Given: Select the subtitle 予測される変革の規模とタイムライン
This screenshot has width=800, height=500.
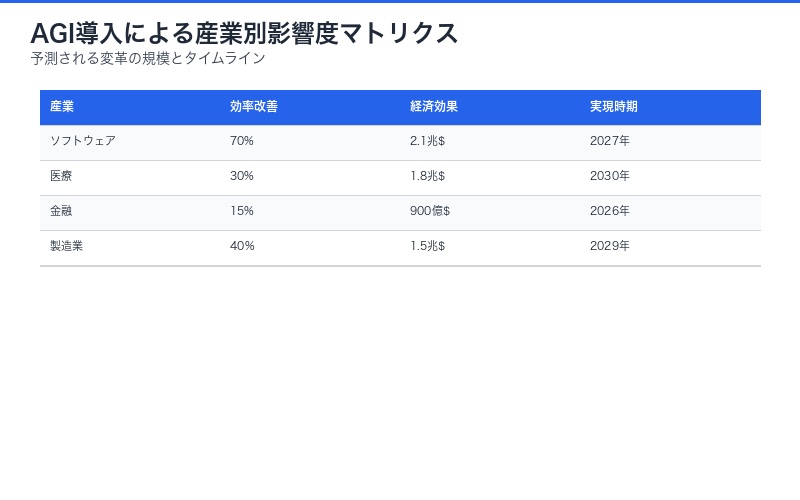Looking at the screenshot, I should coord(148,59).
